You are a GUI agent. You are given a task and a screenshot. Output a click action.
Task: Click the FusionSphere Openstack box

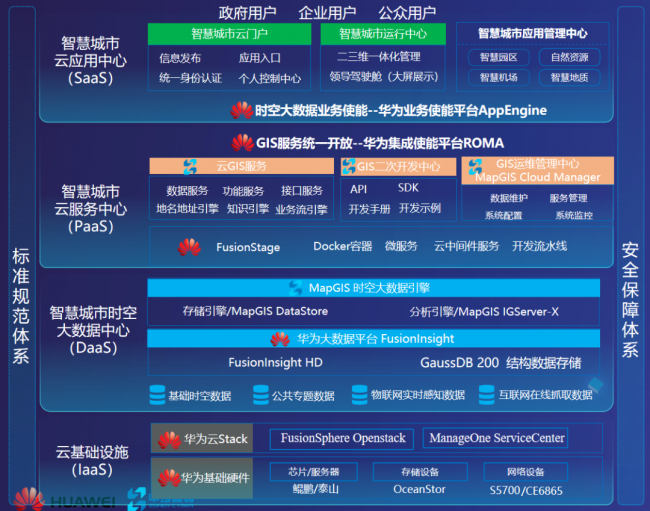(343, 438)
